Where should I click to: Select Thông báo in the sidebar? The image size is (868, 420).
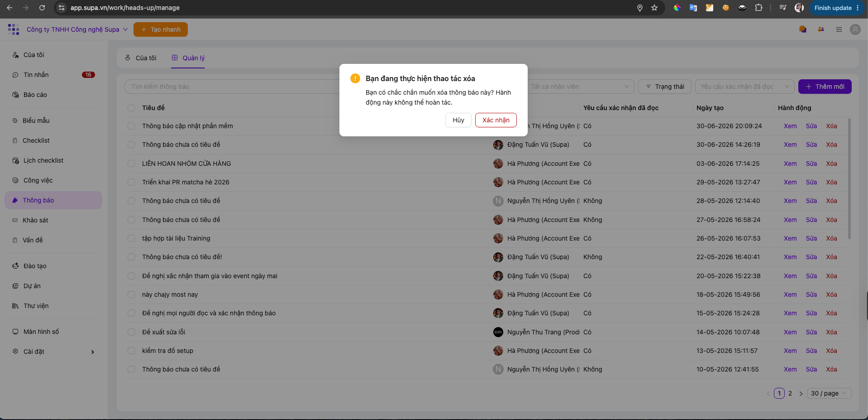click(53, 200)
